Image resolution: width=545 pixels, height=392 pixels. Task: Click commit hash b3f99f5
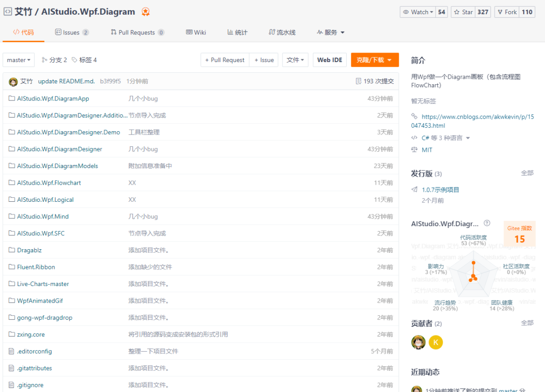coord(111,81)
